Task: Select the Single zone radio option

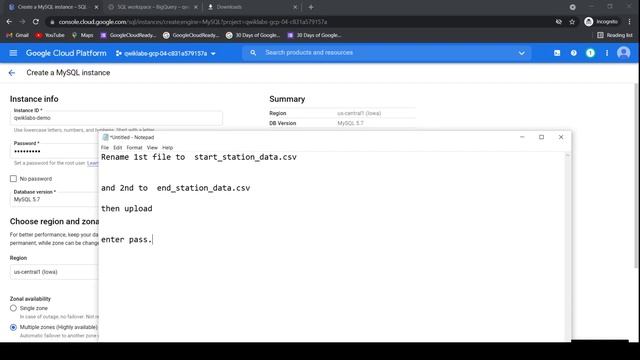Action: [13, 308]
